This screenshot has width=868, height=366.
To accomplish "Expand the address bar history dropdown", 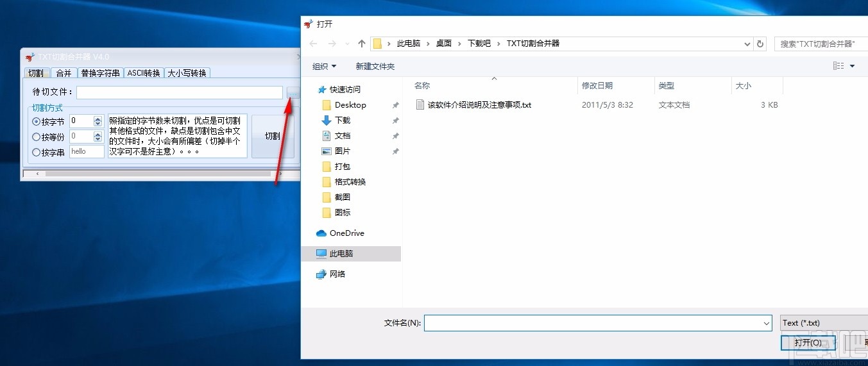I will tap(747, 44).
